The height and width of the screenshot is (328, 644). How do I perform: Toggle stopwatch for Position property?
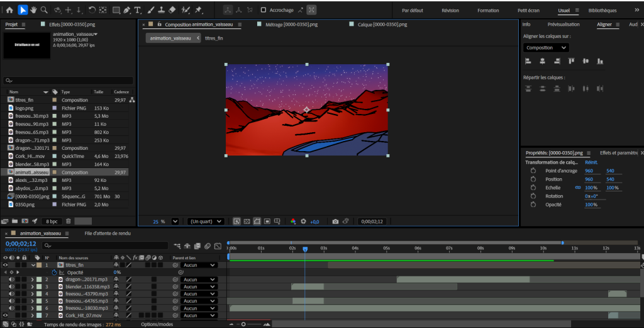click(x=533, y=179)
